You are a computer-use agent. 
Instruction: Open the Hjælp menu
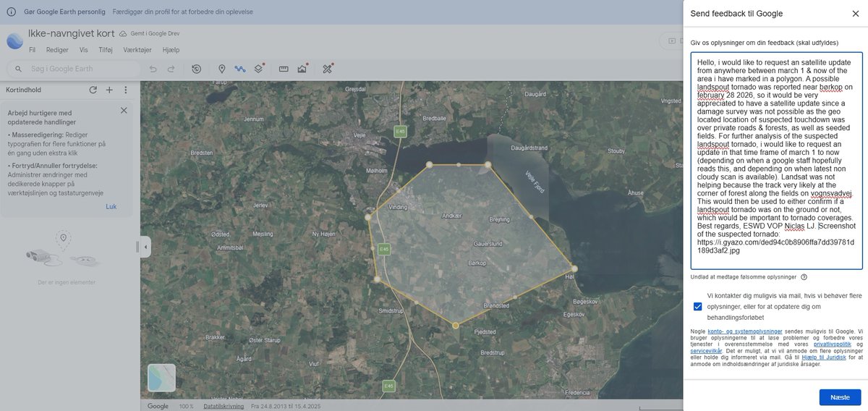[x=171, y=50]
